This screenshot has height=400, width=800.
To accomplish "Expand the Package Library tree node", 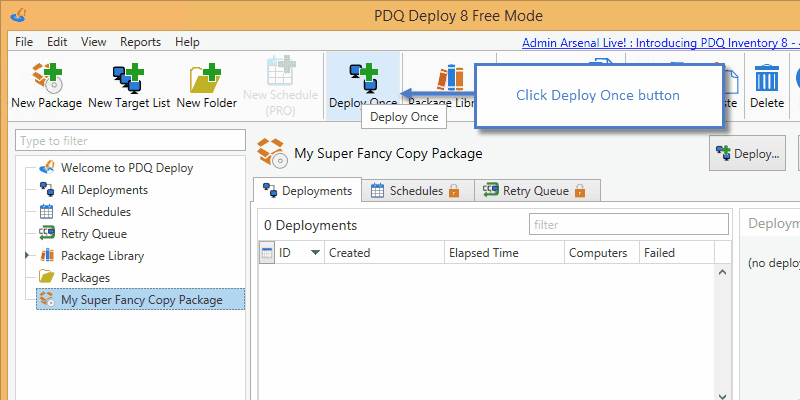I will coord(27,255).
